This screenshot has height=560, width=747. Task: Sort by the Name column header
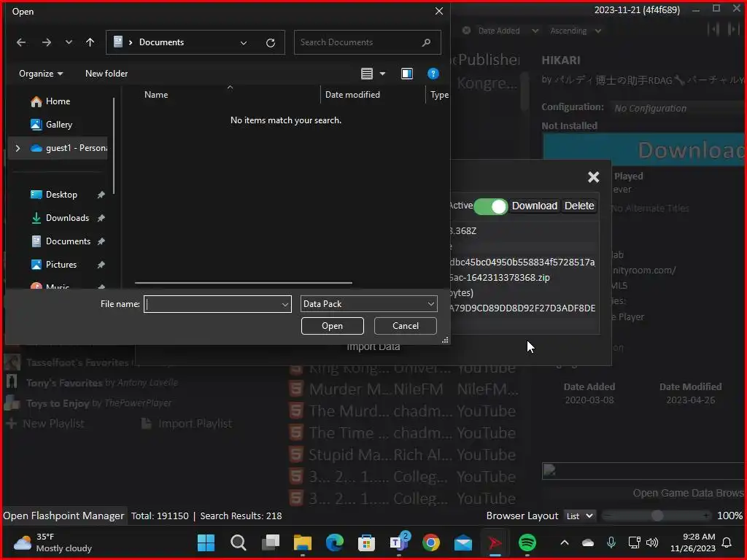pyautogui.click(x=156, y=95)
